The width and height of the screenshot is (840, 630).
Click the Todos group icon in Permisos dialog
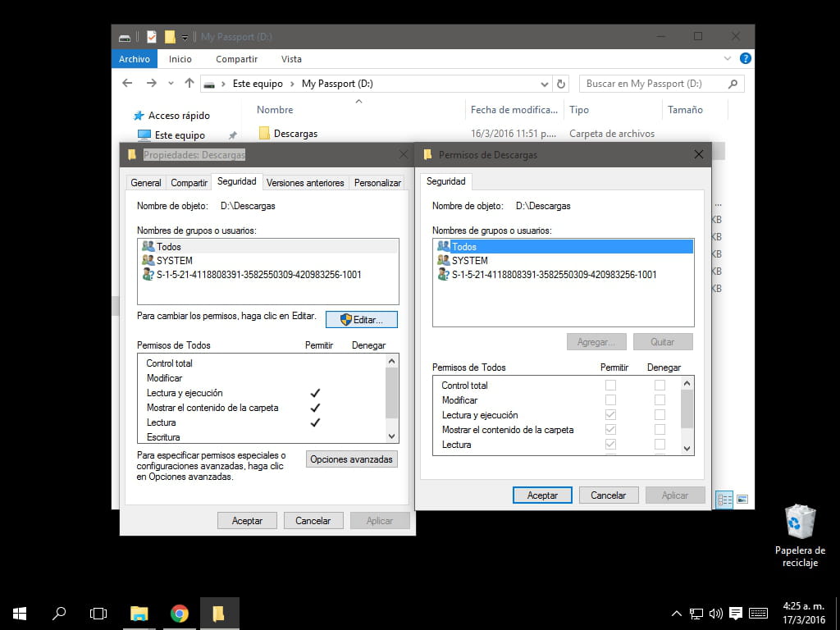pyautogui.click(x=443, y=246)
